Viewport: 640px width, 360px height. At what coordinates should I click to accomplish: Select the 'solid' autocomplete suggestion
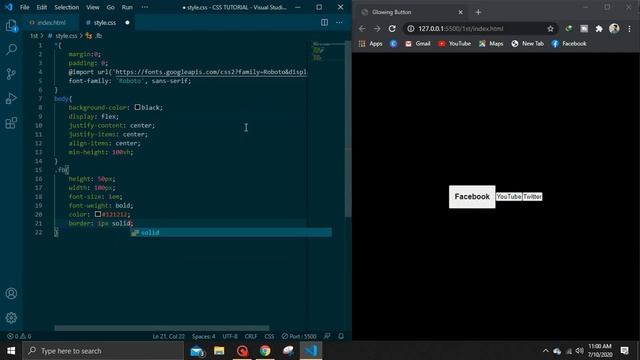231,233
